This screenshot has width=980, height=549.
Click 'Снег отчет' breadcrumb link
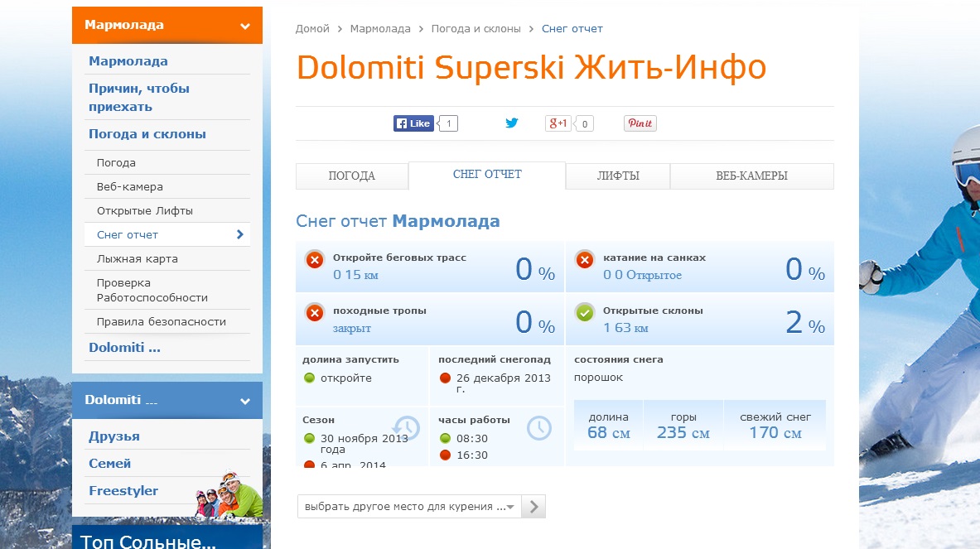(x=572, y=29)
